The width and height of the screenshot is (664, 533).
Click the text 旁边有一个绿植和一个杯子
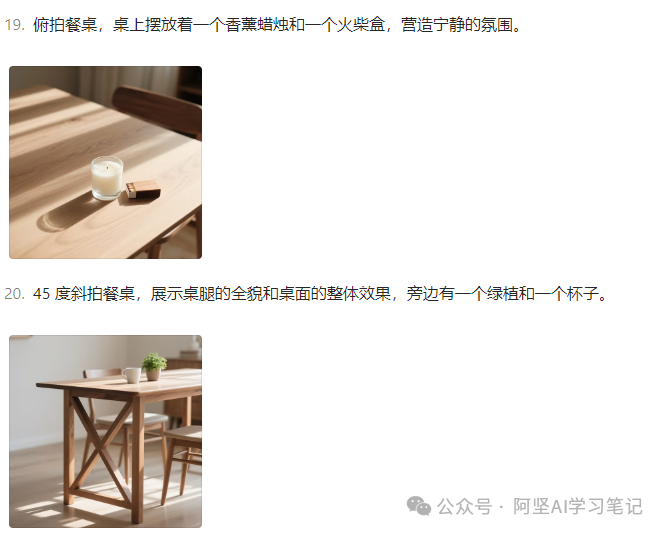(x=502, y=293)
